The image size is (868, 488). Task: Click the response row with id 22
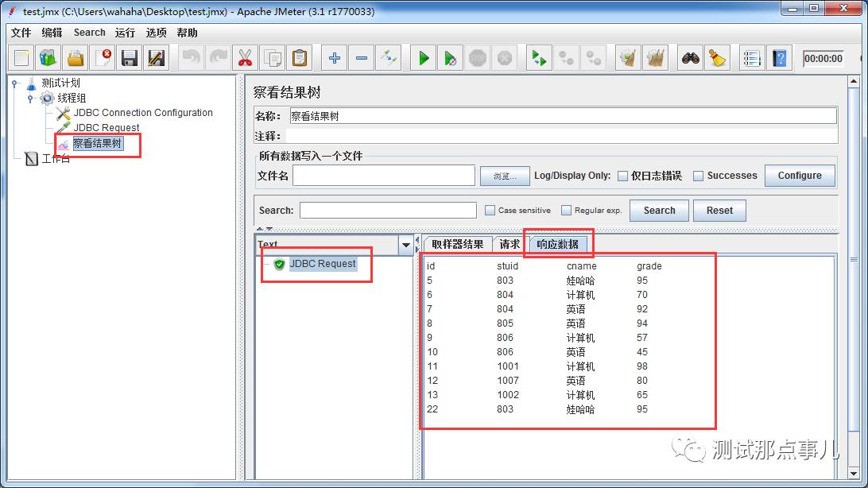click(x=537, y=409)
